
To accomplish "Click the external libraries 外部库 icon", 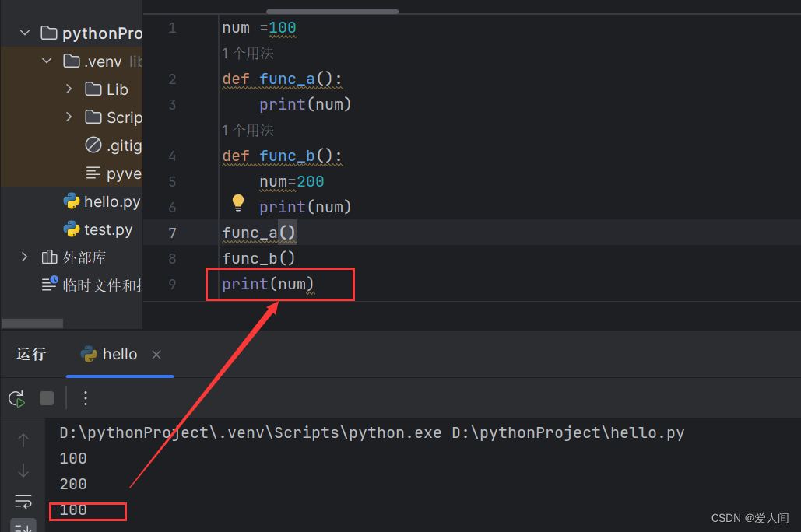I will point(50,257).
